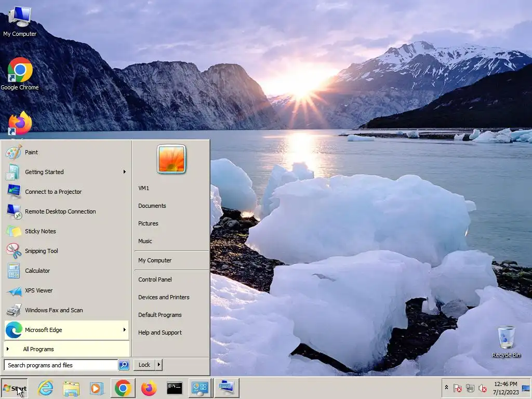The image size is (532, 399).
Task: Click the Getting Started icon
Action: click(x=13, y=172)
